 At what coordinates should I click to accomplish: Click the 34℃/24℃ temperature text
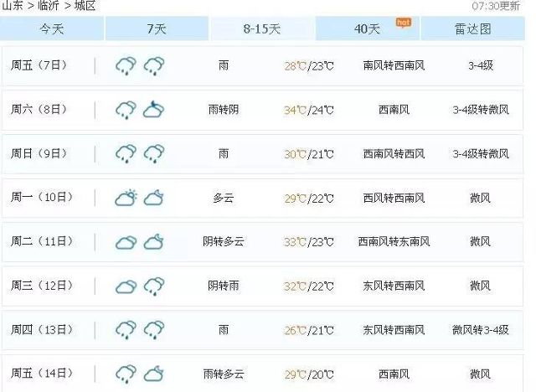pyautogui.click(x=309, y=110)
